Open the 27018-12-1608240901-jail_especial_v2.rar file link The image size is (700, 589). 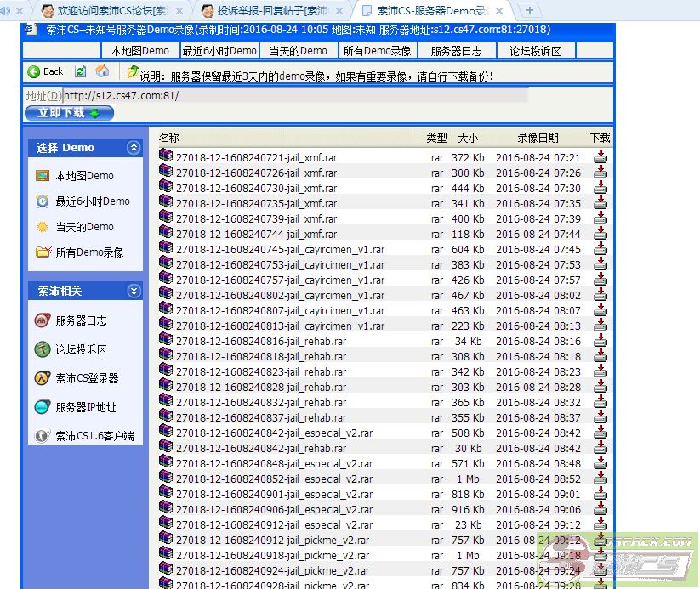pyautogui.click(x=274, y=495)
